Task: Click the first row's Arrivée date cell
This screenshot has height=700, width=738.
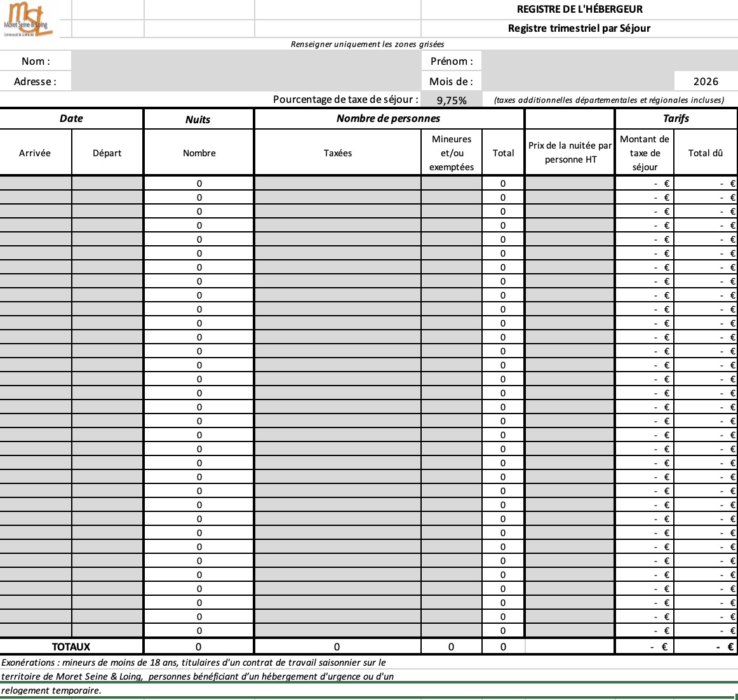Action: tap(35, 184)
